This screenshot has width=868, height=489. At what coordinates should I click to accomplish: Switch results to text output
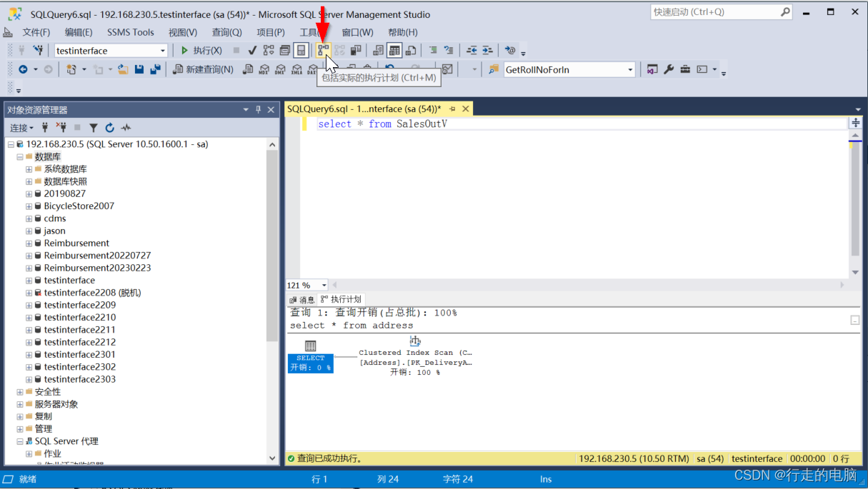click(378, 50)
